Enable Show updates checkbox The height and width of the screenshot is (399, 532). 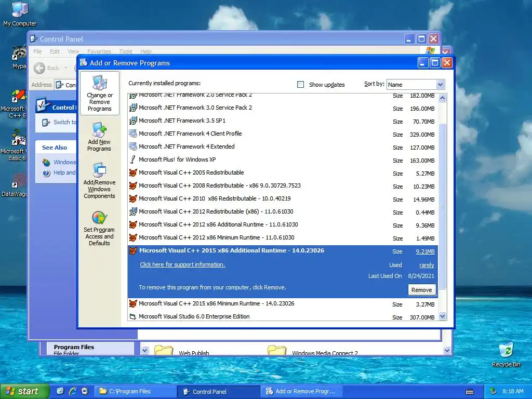(300, 85)
